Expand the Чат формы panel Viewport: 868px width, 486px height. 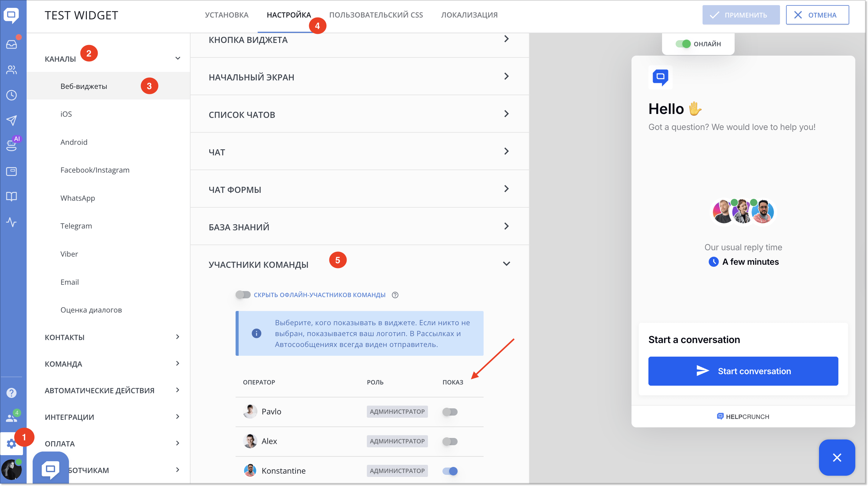pos(360,189)
